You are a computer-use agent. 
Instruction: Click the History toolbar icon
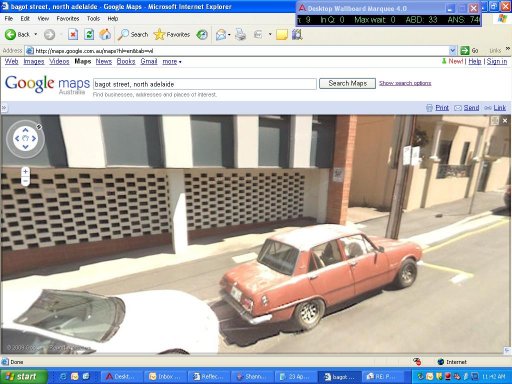pos(202,34)
